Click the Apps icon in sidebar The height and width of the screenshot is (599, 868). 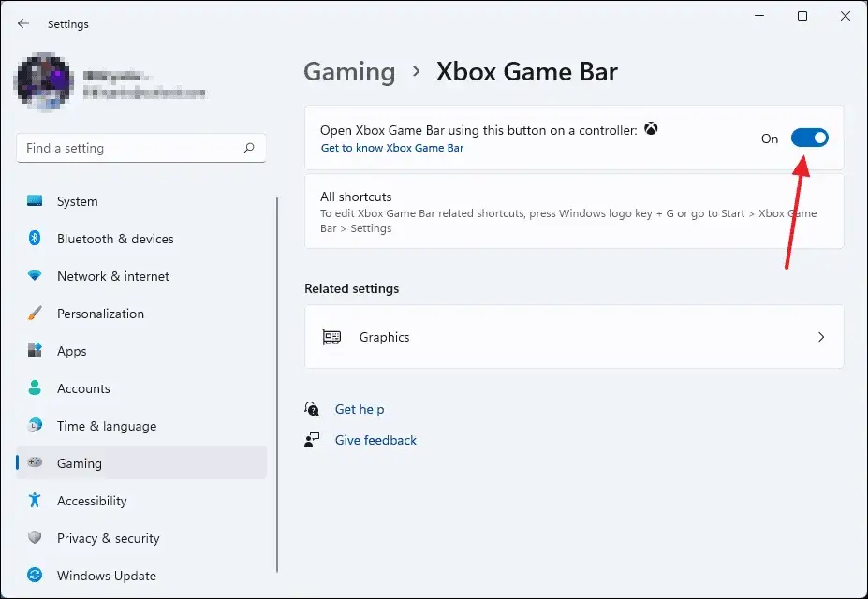(x=35, y=351)
